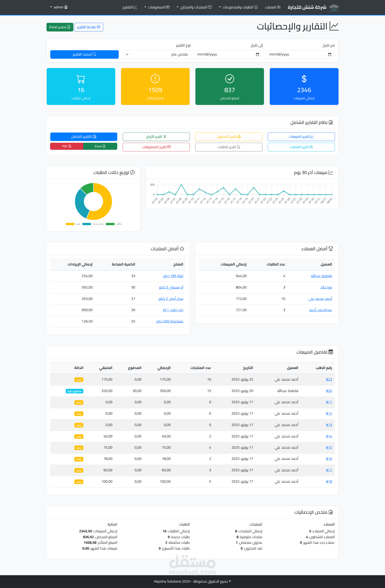Toggle the yellow 'جديد' legend in the donut chart
The image size is (385, 588).
pos(70,224)
